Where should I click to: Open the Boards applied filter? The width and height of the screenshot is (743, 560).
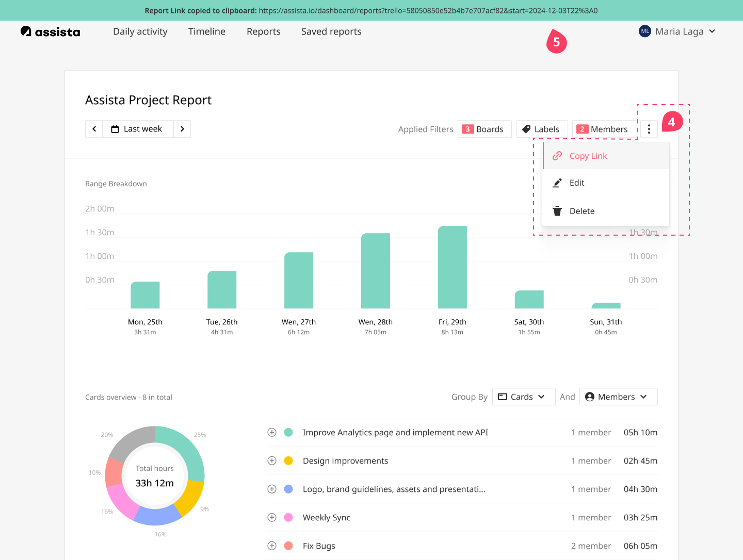484,129
